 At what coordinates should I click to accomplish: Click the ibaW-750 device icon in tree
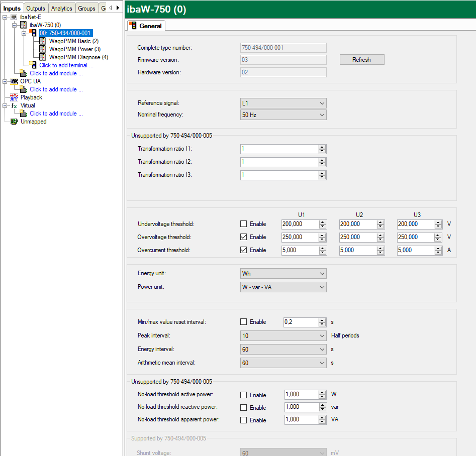(23, 25)
